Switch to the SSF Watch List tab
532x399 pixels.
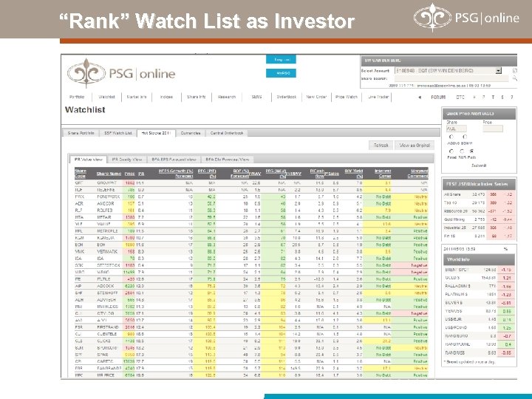[117, 133]
